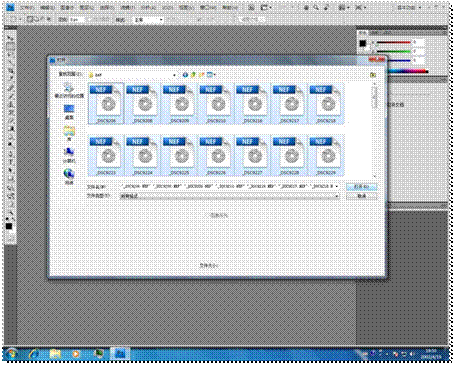The width and height of the screenshot is (457, 367).
Task: Click the Recent Places icon in sidebar
Action: tap(69, 91)
